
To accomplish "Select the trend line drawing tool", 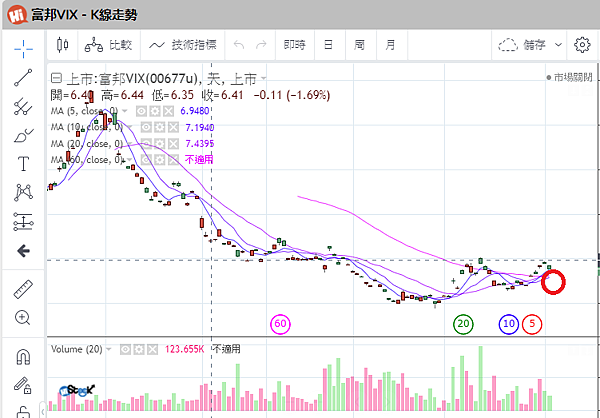I will (23, 77).
